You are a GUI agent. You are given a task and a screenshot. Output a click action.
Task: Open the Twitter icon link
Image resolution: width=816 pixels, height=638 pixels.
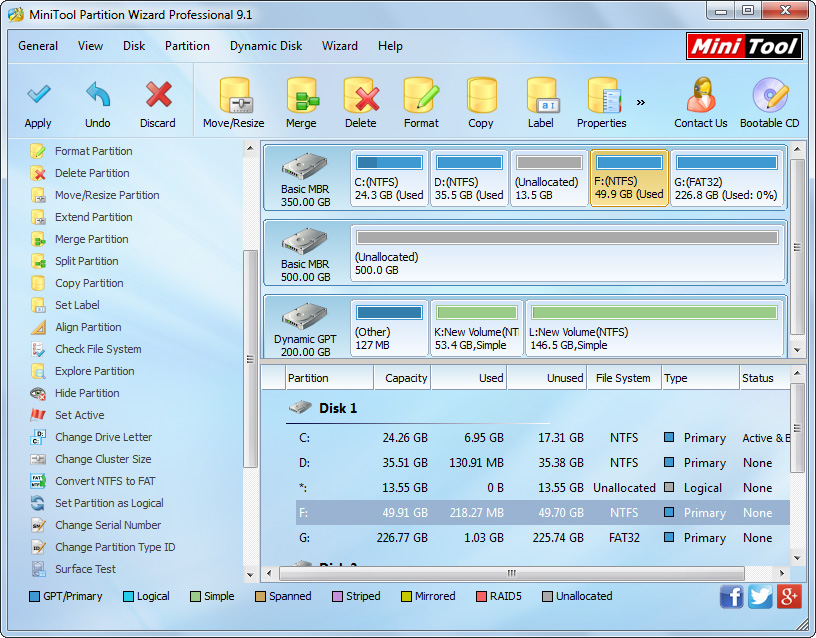pyautogui.click(x=760, y=596)
